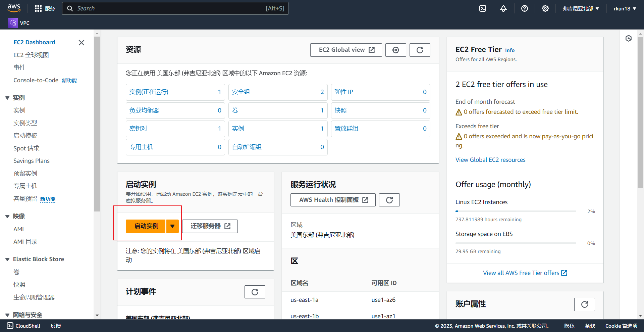The height and width of the screenshot is (332, 644).
Task: Open 密钥对 resource link
Action: (138, 129)
